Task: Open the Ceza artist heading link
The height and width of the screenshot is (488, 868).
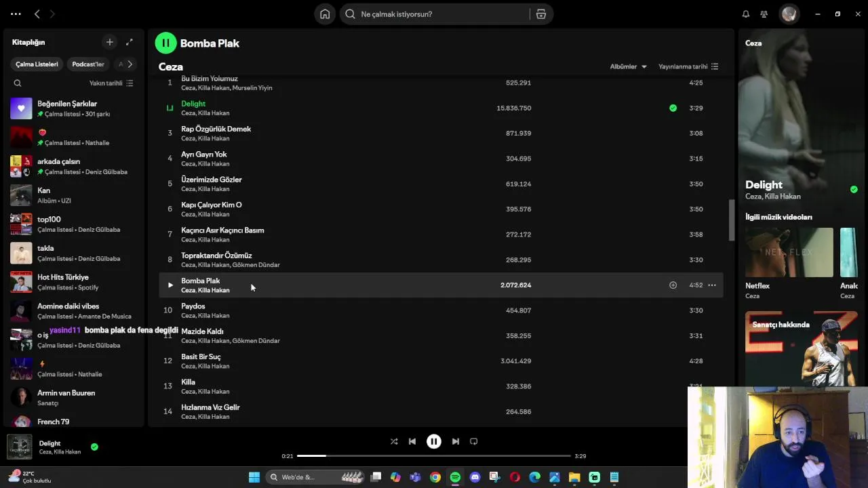Action: (171, 66)
